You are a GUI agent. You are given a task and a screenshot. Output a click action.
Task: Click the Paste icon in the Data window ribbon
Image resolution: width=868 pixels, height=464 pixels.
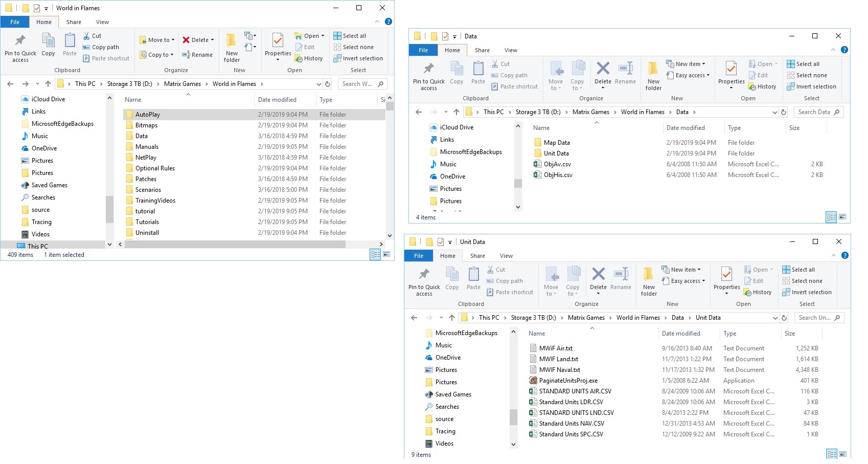(477, 72)
